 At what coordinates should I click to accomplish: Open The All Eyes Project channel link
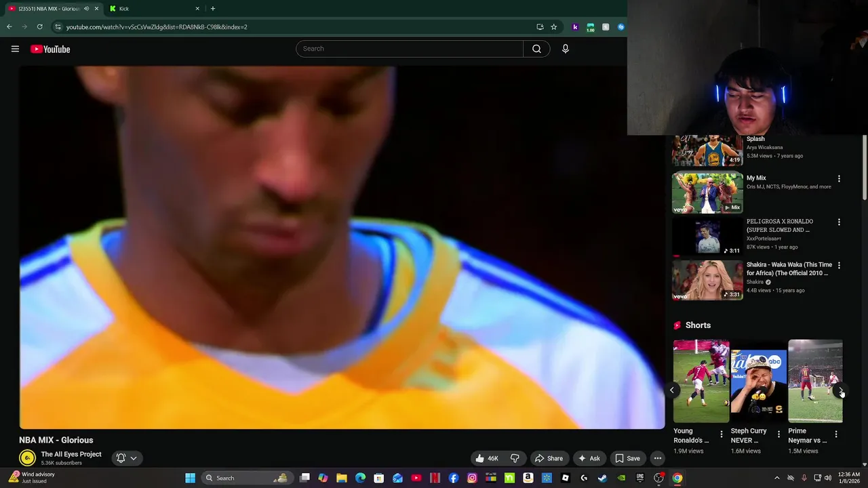[x=71, y=454]
